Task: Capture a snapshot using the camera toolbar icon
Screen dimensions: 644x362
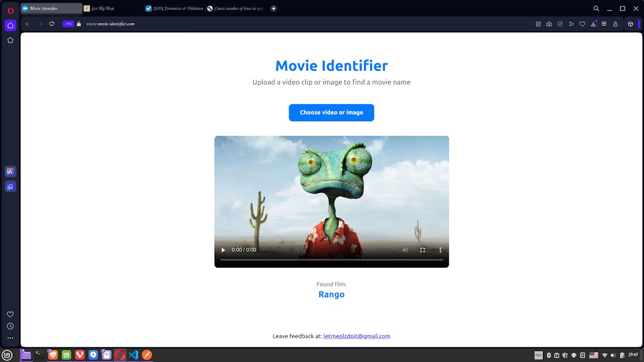Action: [549, 24]
